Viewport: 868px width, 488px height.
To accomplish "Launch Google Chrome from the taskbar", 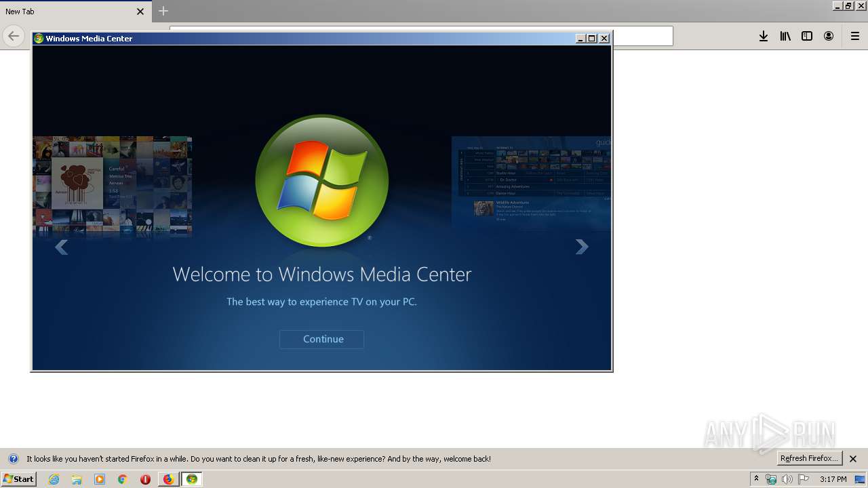I will tap(123, 479).
